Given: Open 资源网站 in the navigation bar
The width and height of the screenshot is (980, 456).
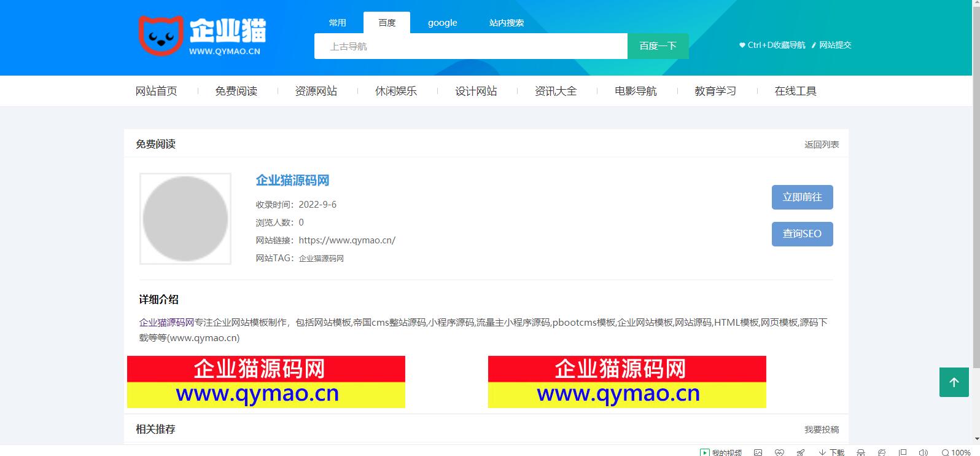Looking at the screenshot, I should [x=316, y=91].
